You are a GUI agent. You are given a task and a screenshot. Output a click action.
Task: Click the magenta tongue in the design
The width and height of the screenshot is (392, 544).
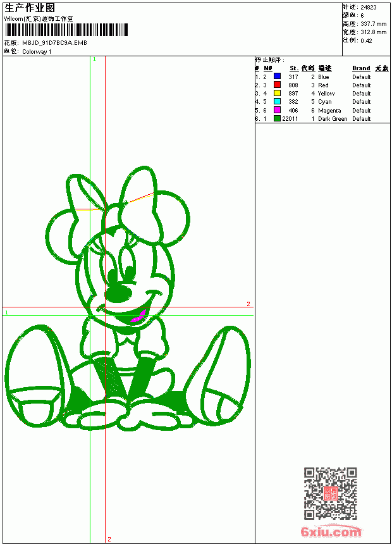click(138, 317)
